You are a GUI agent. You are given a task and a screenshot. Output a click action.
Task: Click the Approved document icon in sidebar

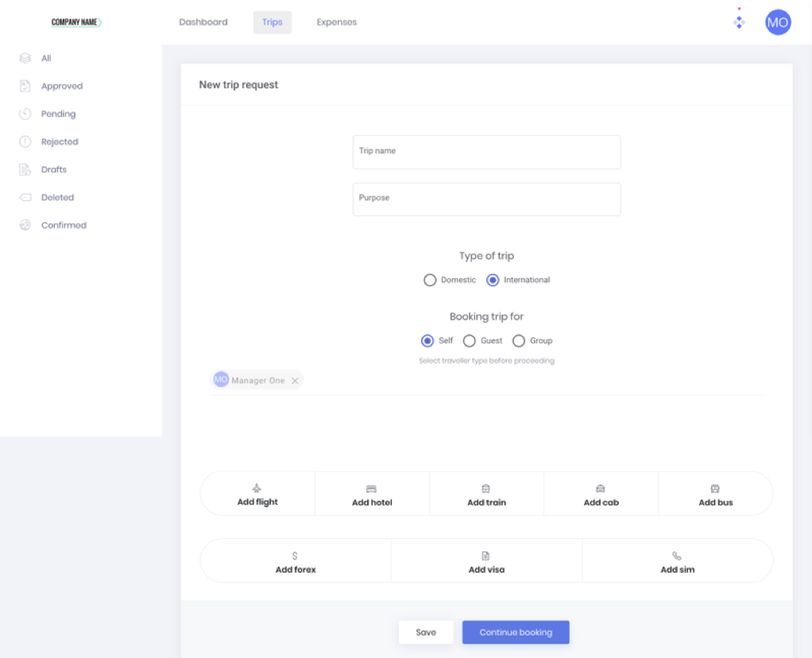point(25,86)
